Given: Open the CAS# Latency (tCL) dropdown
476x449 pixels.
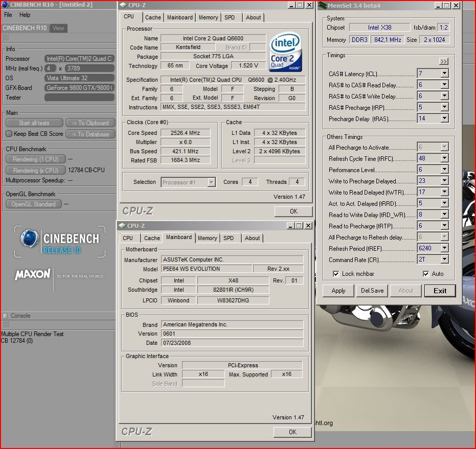Looking at the screenshot, I should click(444, 74).
